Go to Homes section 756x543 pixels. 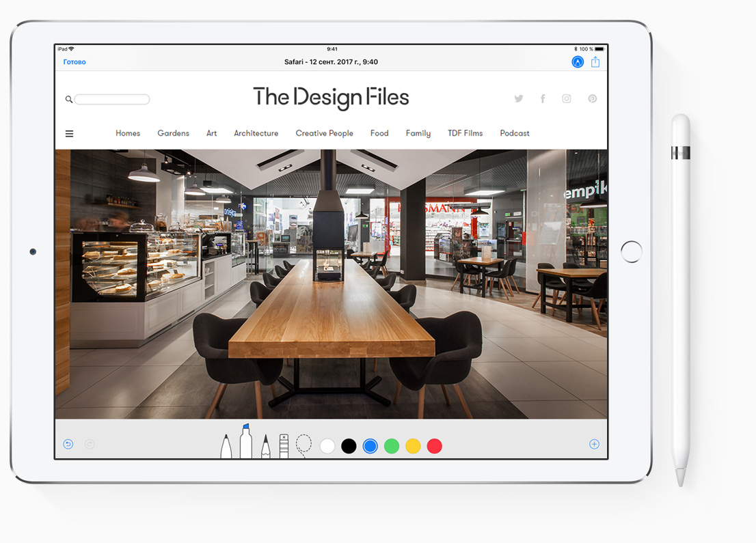pos(128,133)
